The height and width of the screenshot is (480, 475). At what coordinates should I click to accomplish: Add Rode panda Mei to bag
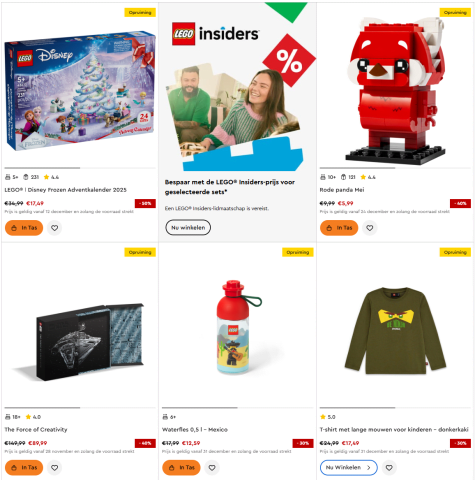tap(339, 228)
